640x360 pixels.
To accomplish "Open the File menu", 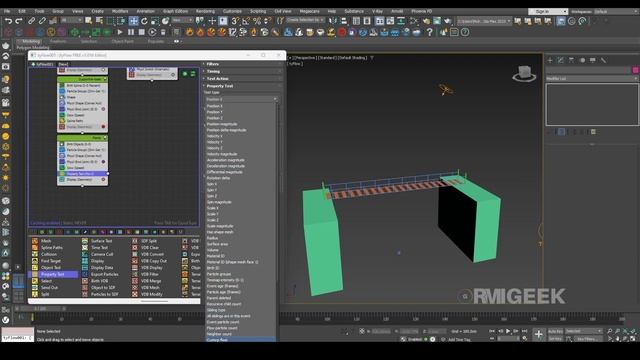I will 7,11.
